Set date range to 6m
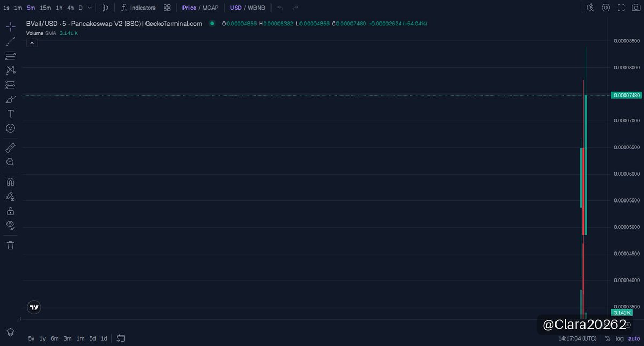The image size is (644, 346). pyautogui.click(x=55, y=338)
